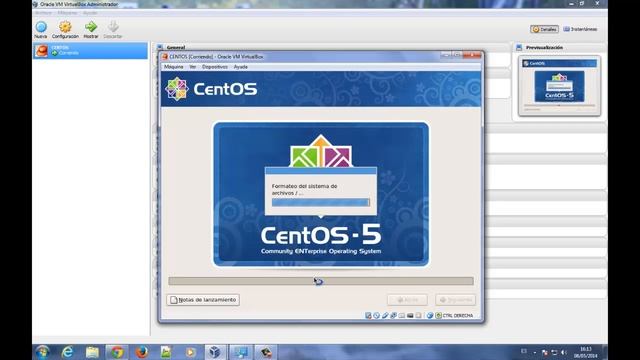Viewport: 640px width, 360px height.
Task: Click the General section header in details
Action: (x=176, y=48)
